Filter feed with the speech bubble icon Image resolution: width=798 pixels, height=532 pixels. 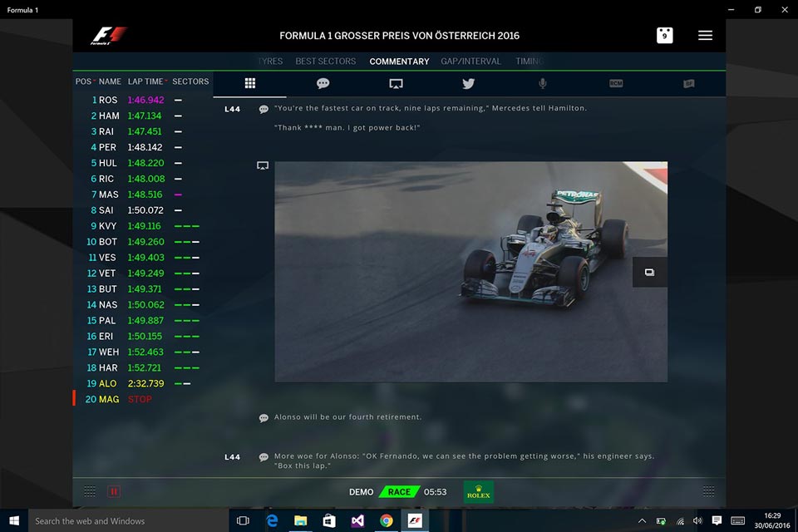pyautogui.click(x=323, y=83)
